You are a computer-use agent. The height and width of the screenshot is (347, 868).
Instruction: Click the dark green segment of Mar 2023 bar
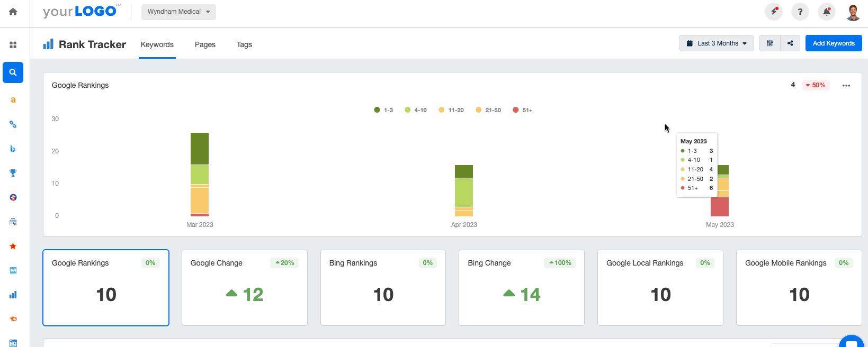(x=200, y=149)
